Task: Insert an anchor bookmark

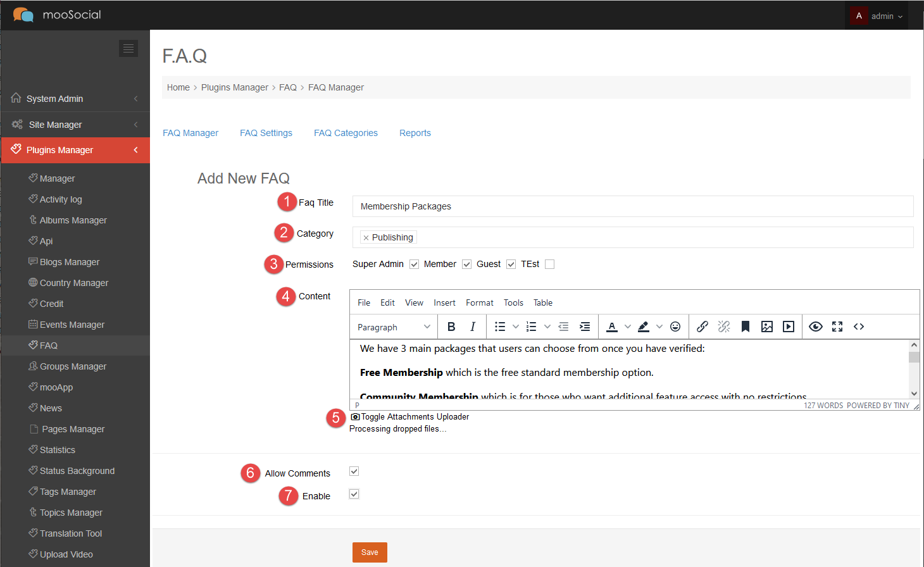Action: (x=746, y=327)
